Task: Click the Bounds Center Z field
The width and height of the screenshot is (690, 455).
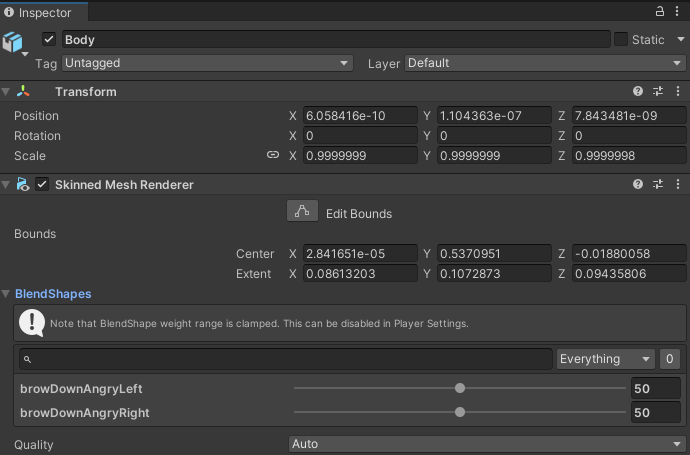Action: click(629, 253)
